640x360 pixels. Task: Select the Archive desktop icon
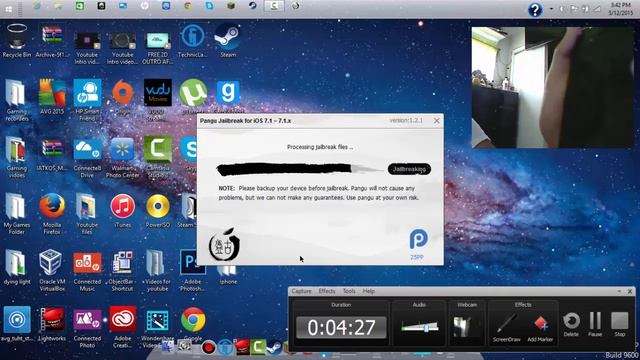[52, 41]
